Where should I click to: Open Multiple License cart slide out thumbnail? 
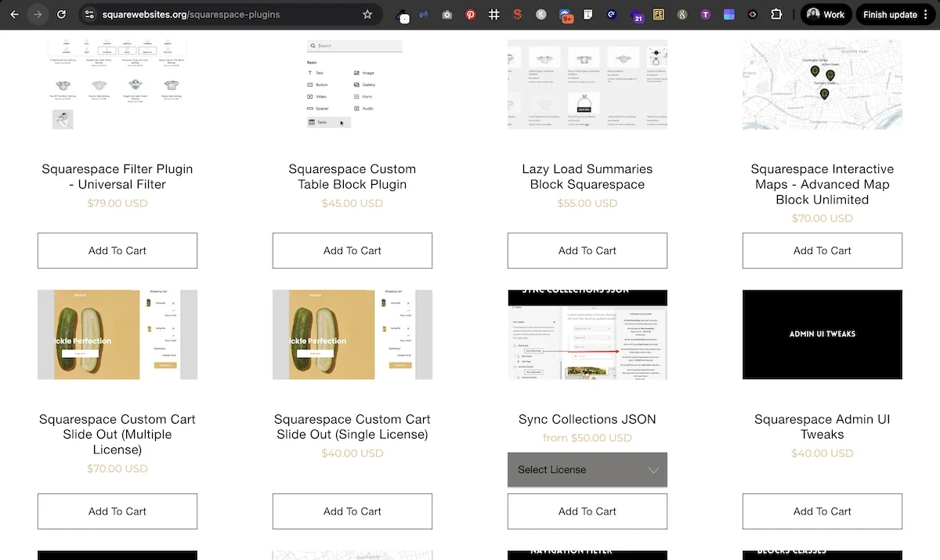(x=117, y=334)
